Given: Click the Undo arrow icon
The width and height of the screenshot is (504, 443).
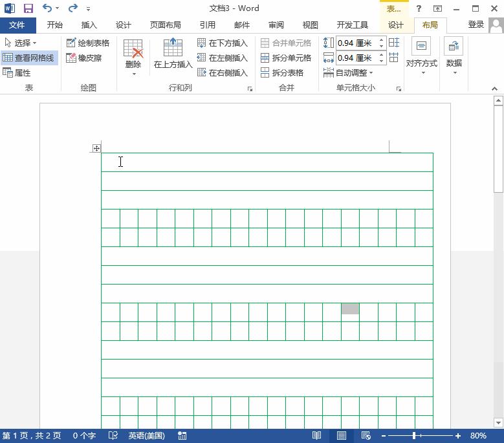Looking at the screenshot, I should [x=47, y=8].
